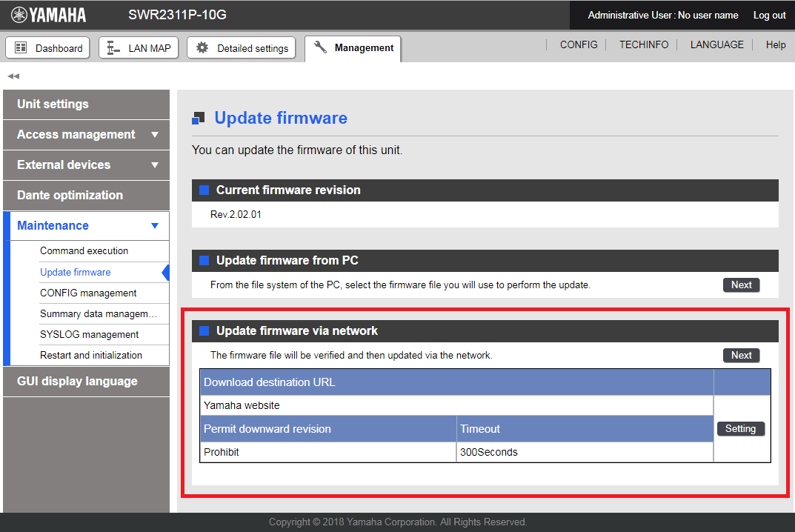Open Command execution page
Image resolution: width=795 pixels, height=532 pixels.
point(84,251)
